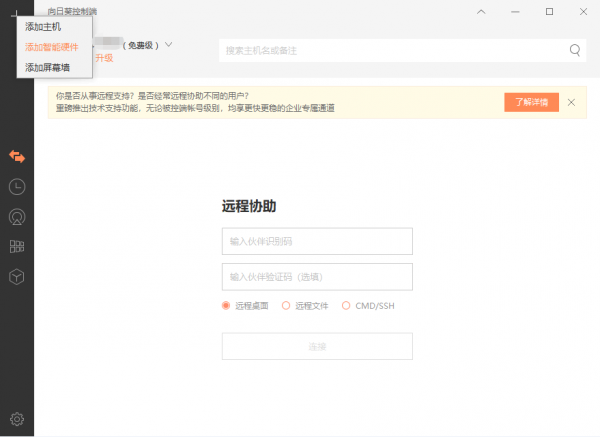The width and height of the screenshot is (600, 437).
Task: Open the grid screen wall icon in sidebar
Action: point(16,246)
